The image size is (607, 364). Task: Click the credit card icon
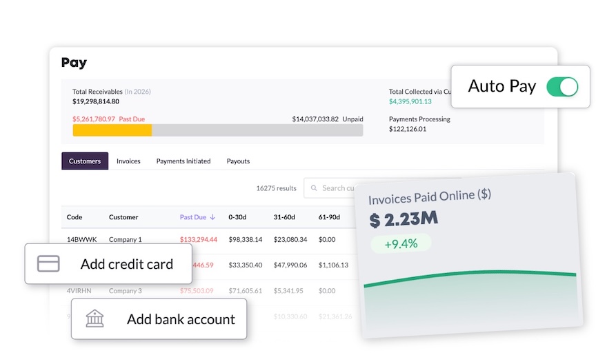tap(48, 264)
